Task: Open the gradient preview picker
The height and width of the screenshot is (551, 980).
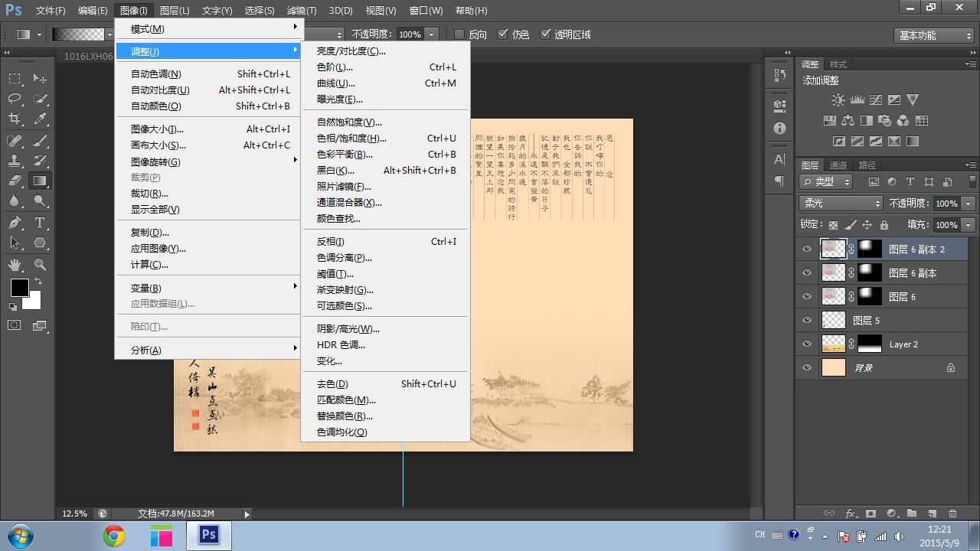Action: coord(78,34)
